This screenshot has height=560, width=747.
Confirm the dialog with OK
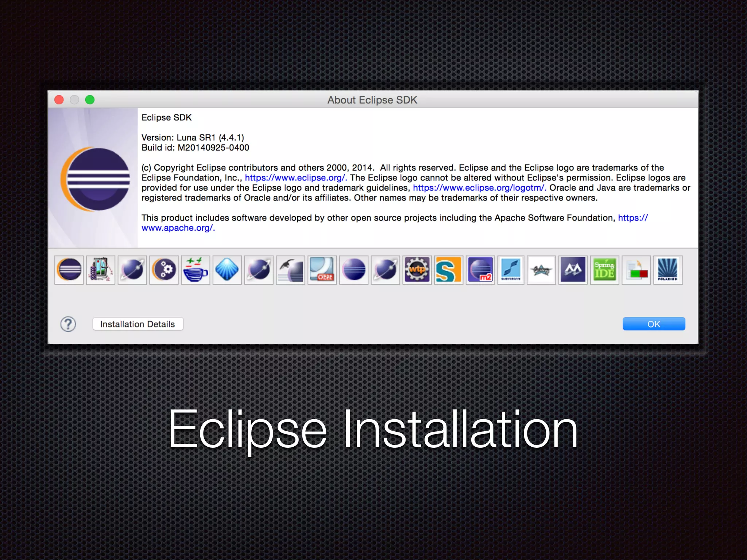point(654,324)
